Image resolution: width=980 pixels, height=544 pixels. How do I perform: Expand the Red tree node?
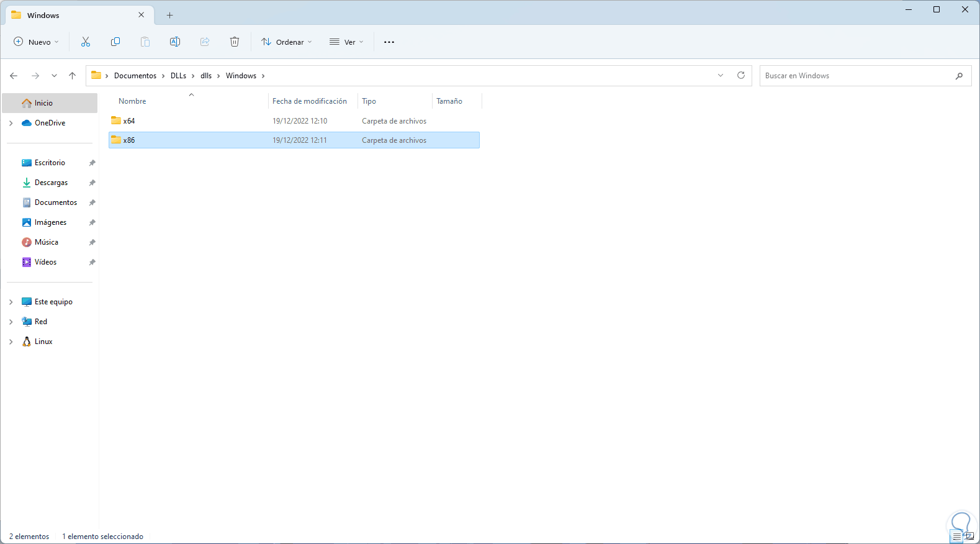click(11, 322)
